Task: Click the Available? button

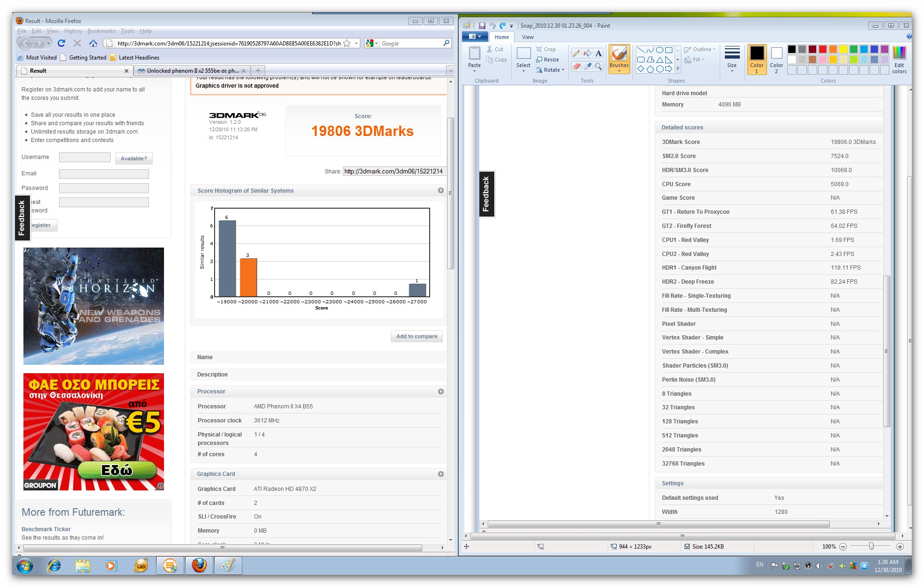Action: 134,158
